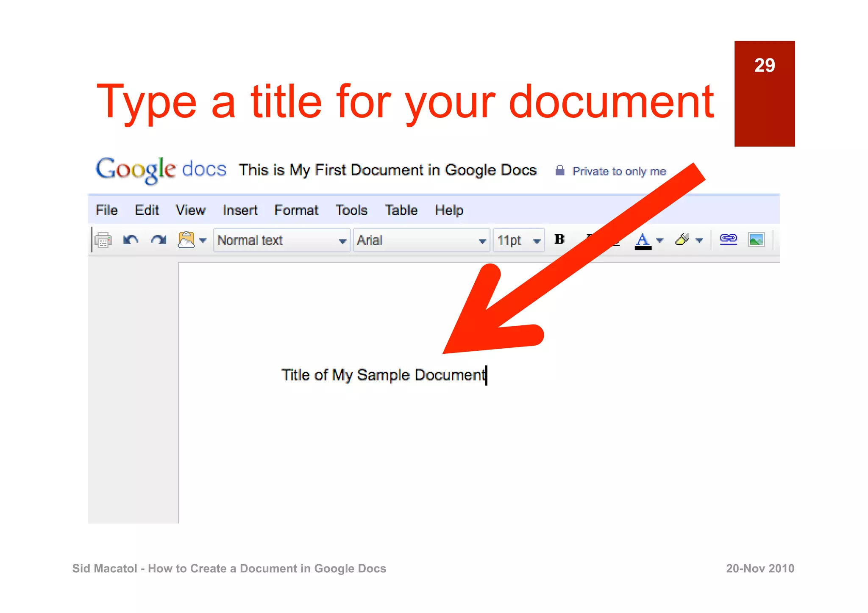This screenshot has width=868, height=613.
Task: Open the Table menu
Action: point(401,210)
